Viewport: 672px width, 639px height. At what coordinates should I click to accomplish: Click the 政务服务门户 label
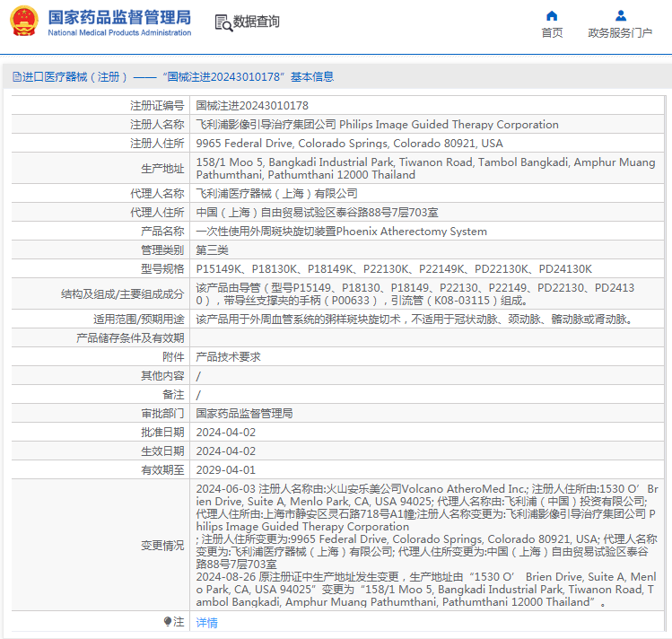(x=620, y=32)
